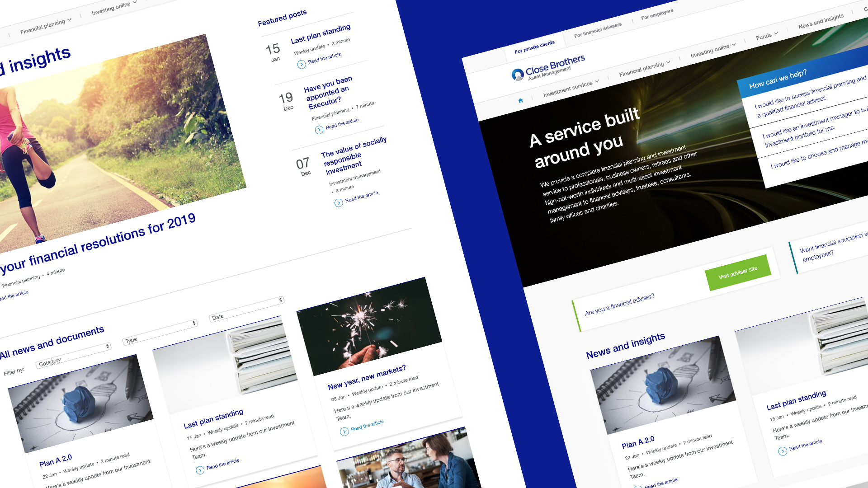
Task: Open 'Plan A 2.0' title on right page
Action: [x=638, y=442]
